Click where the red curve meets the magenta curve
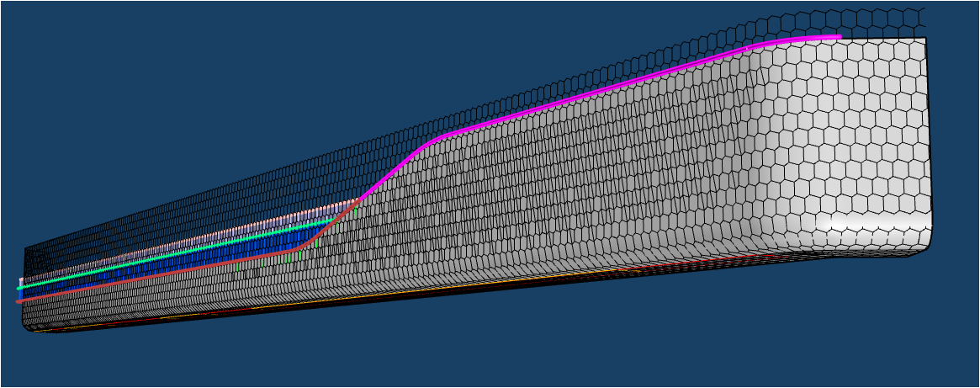Image resolution: width=980 pixels, height=388 pixels. [x=360, y=199]
